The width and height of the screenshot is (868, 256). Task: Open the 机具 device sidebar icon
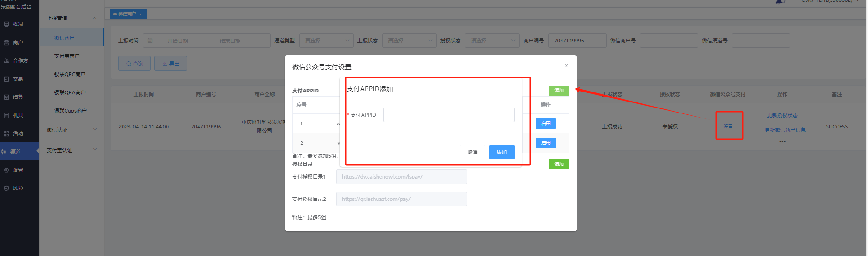pos(6,115)
